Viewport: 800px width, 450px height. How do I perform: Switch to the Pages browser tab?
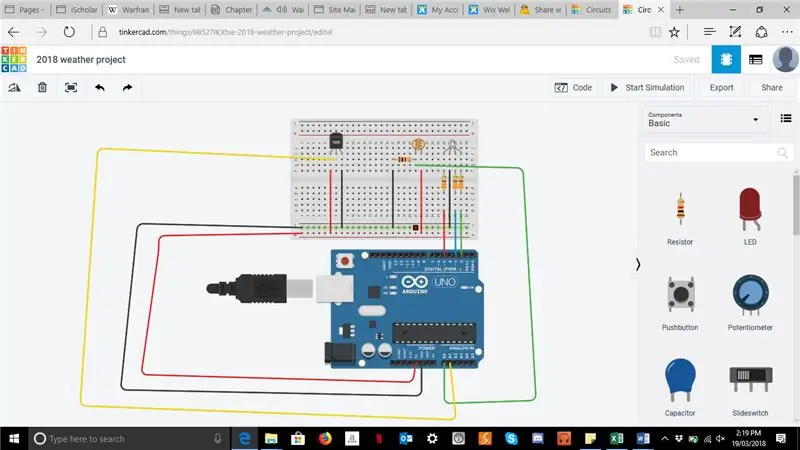pos(24,10)
